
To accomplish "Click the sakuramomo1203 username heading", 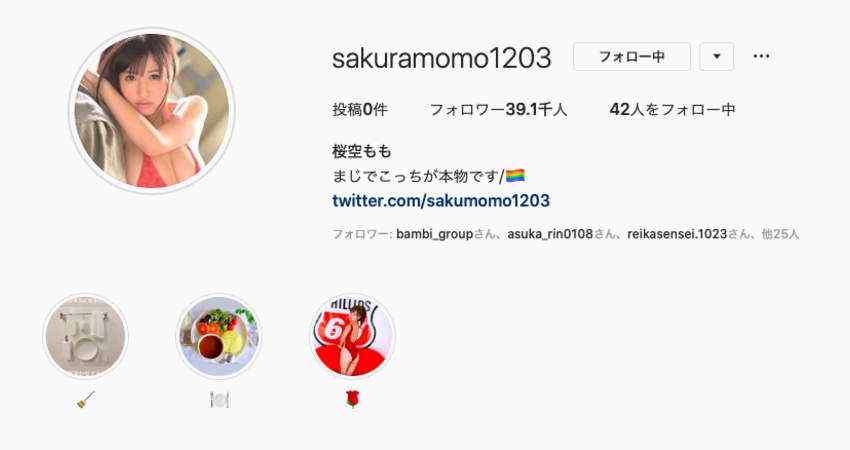I will click(x=442, y=58).
